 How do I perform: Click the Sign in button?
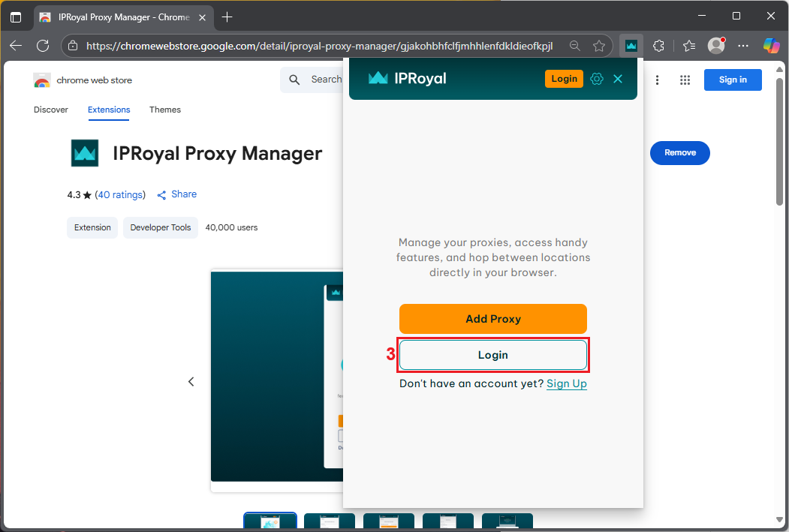point(733,80)
